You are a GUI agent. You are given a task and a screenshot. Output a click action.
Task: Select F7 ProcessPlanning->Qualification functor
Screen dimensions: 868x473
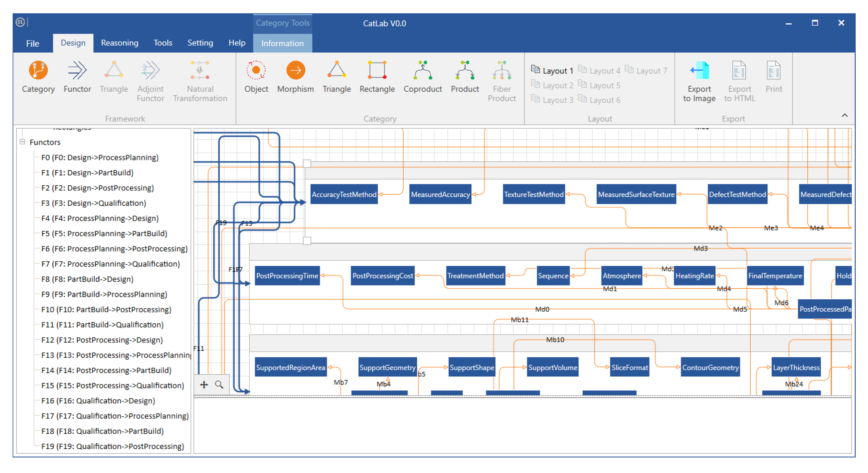tap(110, 264)
